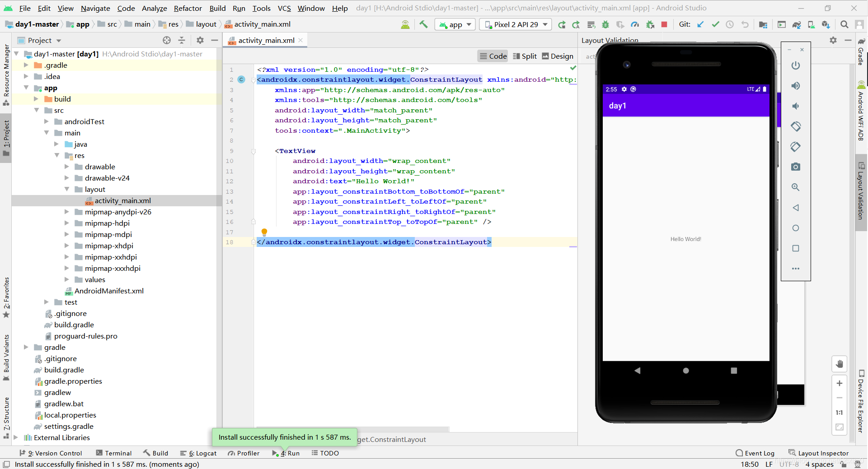Viewport: 868px width, 469px height.
Task: Open the Event Log button
Action: [x=755, y=453]
